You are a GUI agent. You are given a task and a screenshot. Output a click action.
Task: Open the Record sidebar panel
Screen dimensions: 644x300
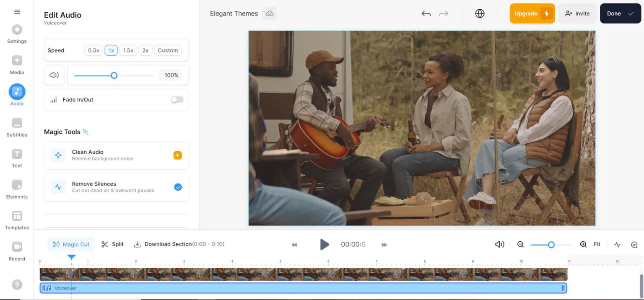[x=17, y=251]
